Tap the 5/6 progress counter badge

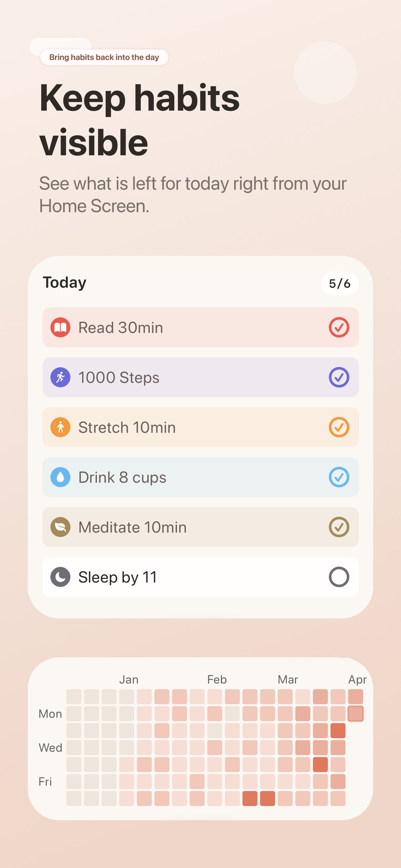point(339,283)
